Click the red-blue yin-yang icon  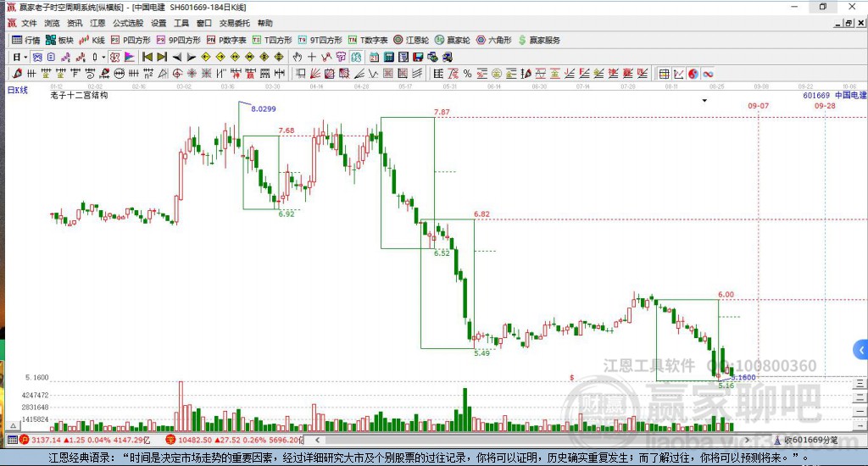[x=693, y=74]
